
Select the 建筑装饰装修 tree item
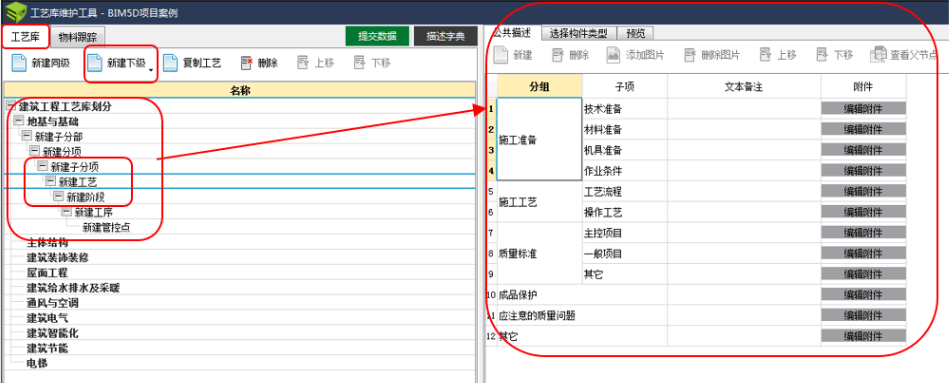click(x=58, y=258)
